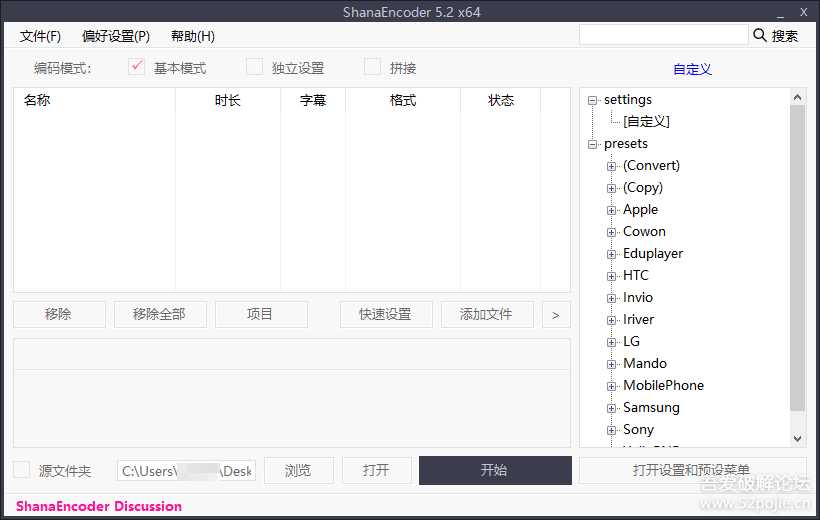This screenshot has height=520, width=820.
Task: Open the 偏好设置(P) menu
Action: (116, 36)
